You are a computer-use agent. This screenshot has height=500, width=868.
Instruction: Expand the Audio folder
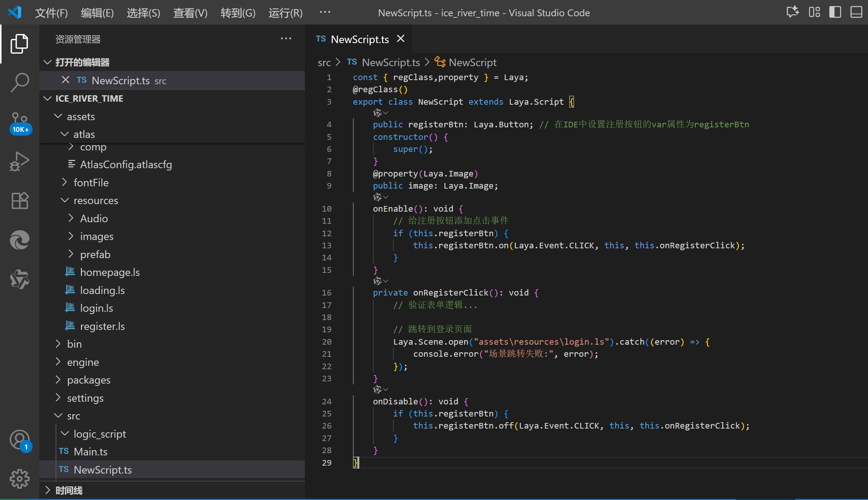pyautogui.click(x=94, y=218)
